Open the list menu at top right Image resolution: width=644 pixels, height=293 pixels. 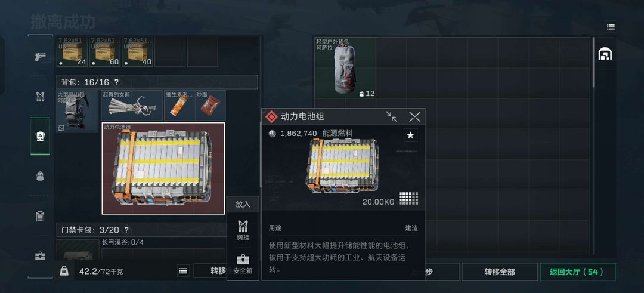coord(611,27)
